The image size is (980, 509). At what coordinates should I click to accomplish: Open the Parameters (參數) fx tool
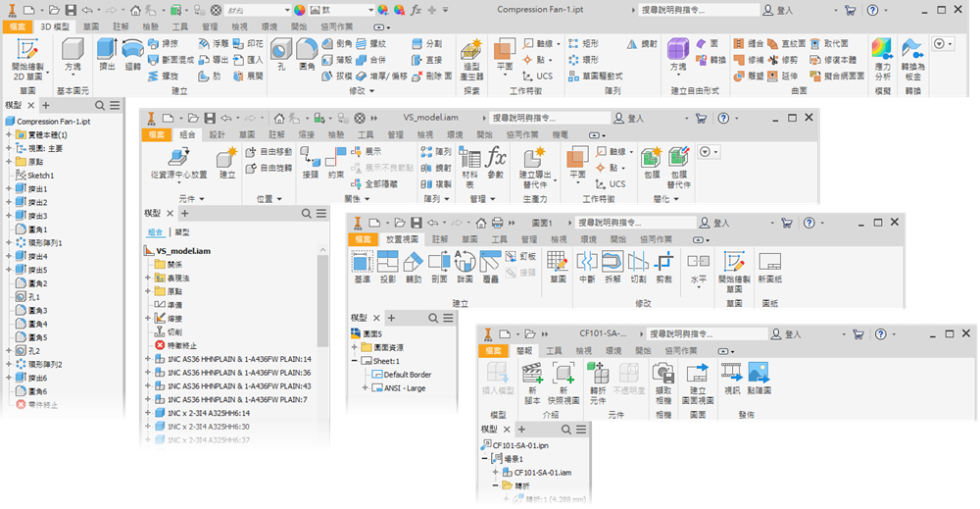coord(496,163)
